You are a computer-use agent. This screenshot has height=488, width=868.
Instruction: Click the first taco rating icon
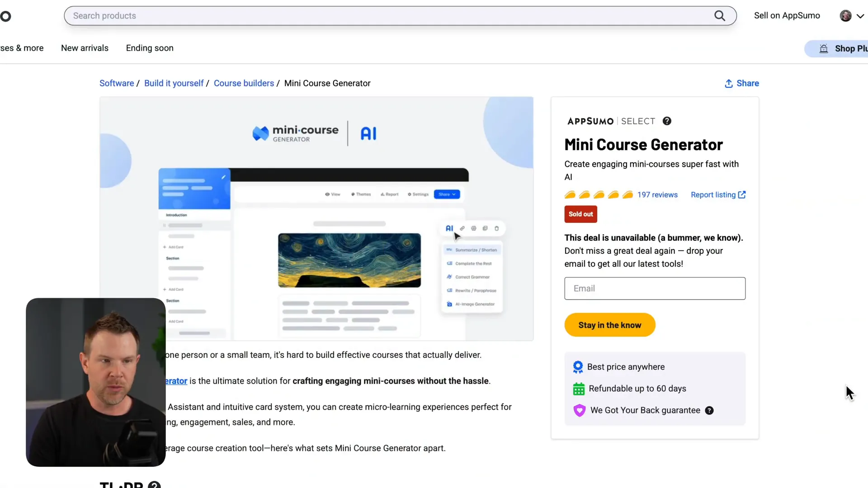tap(570, 195)
